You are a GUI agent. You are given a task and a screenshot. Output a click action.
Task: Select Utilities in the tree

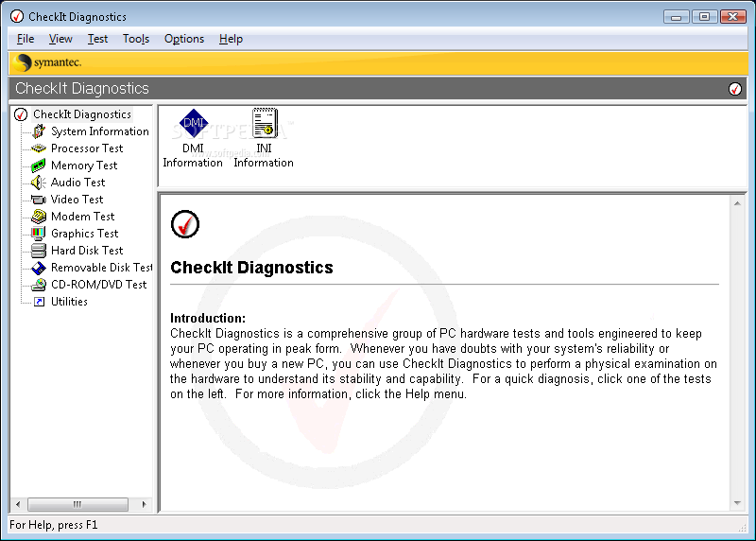(69, 302)
